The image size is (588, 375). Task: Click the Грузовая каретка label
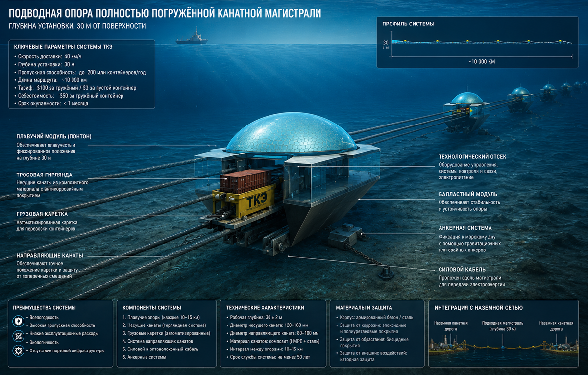click(42, 214)
